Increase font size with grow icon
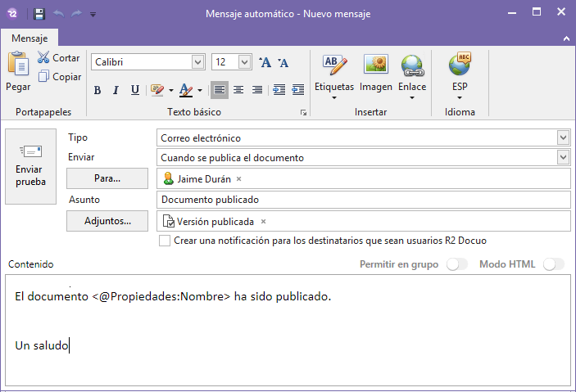Viewport: 576px width, 392px height. [265, 62]
